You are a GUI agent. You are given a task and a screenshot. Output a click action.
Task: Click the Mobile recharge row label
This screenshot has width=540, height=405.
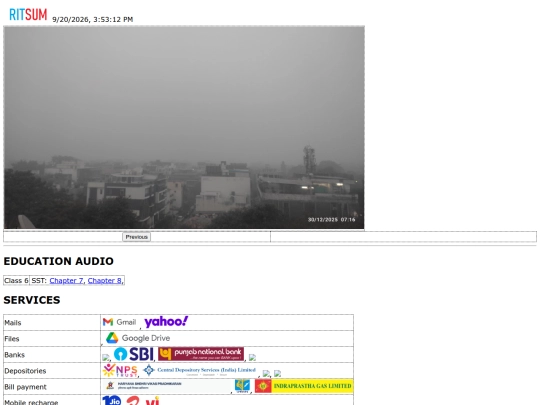point(31,402)
